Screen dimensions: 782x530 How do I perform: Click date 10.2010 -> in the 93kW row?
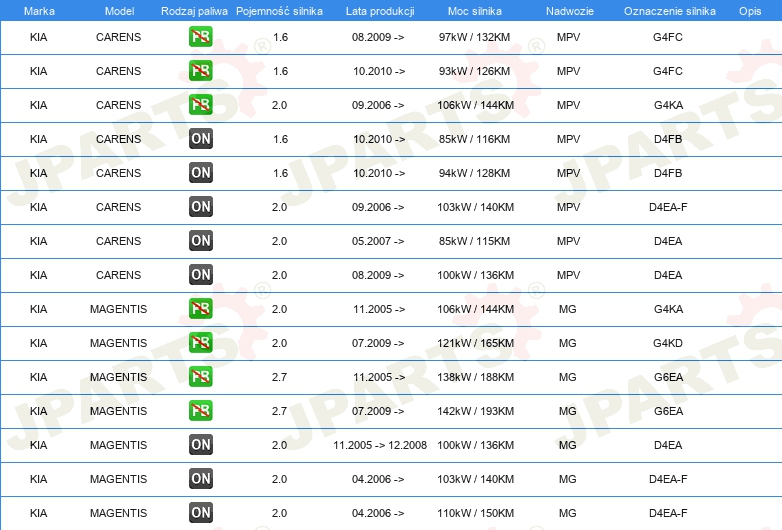(x=379, y=71)
